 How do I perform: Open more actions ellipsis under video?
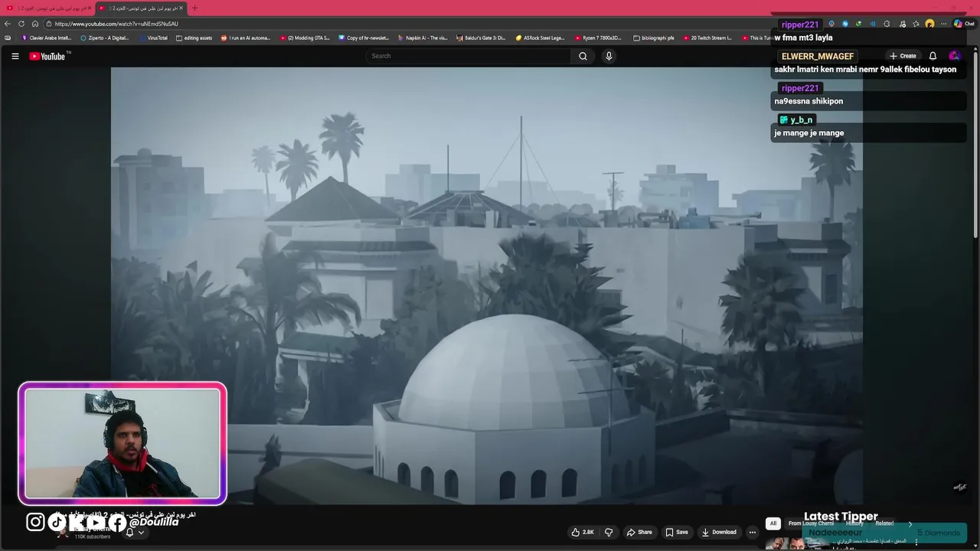point(753,532)
